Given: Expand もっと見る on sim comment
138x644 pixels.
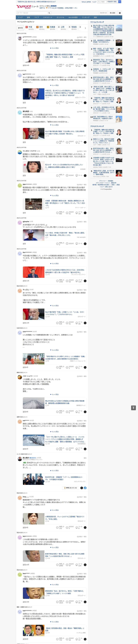Looking at the screenshot, I should [x=54, y=350].
